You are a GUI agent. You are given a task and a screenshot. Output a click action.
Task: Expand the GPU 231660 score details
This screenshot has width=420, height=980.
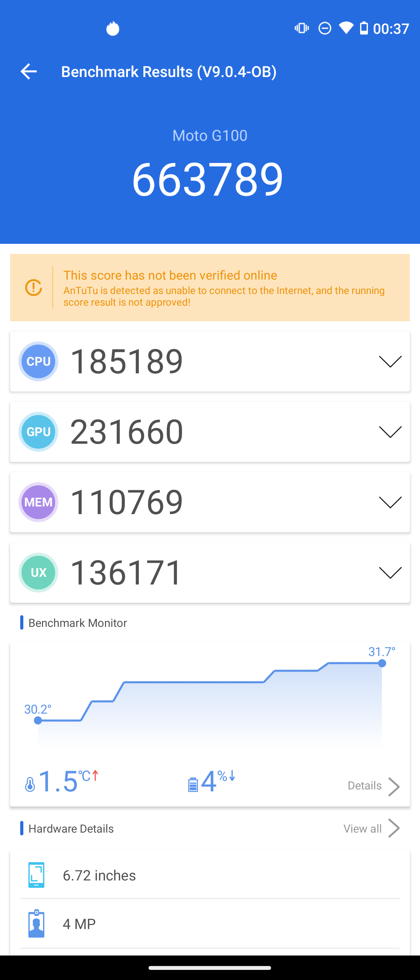pyautogui.click(x=390, y=432)
